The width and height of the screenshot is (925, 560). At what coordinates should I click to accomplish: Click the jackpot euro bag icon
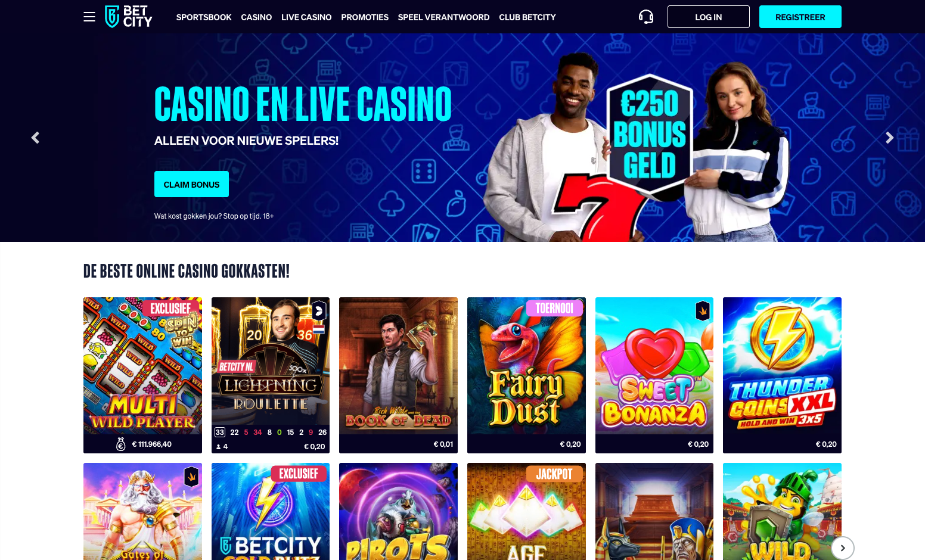tap(120, 444)
